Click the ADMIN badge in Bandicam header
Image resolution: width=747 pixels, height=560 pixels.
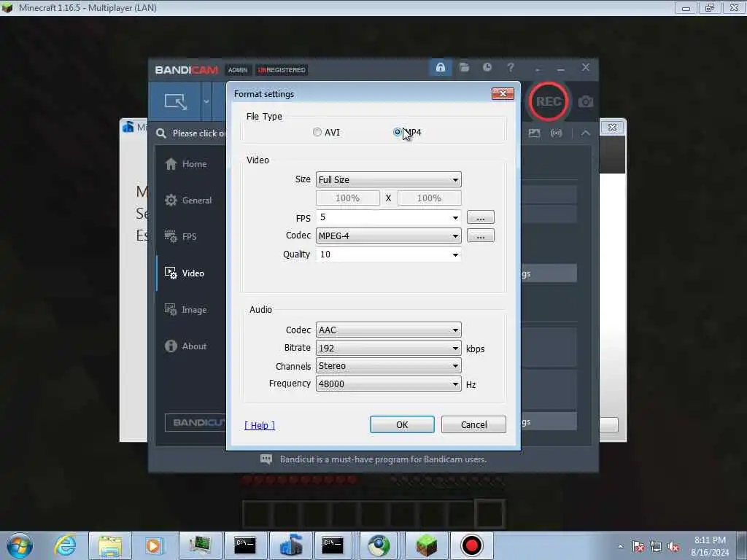click(237, 70)
